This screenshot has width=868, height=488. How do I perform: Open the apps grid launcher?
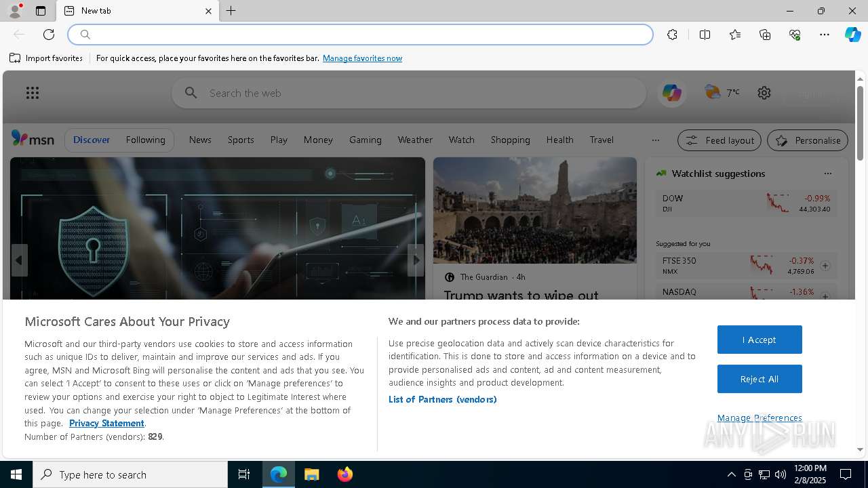[x=33, y=93]
